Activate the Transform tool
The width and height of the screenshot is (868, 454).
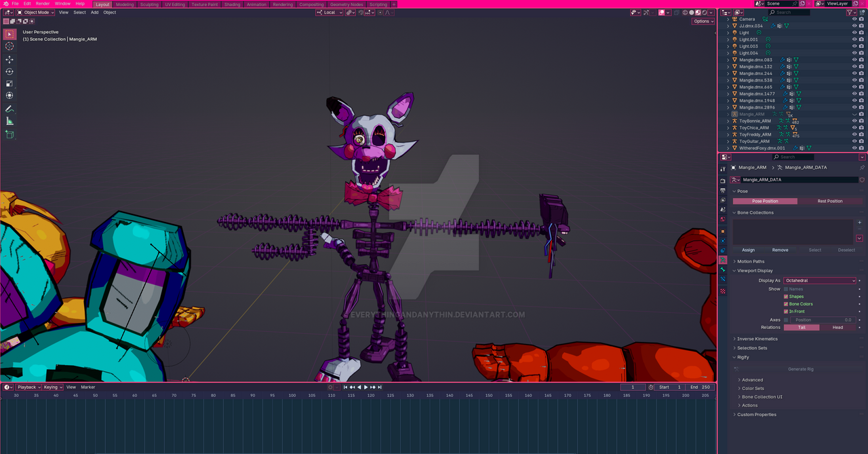click(x=9, y=95)
